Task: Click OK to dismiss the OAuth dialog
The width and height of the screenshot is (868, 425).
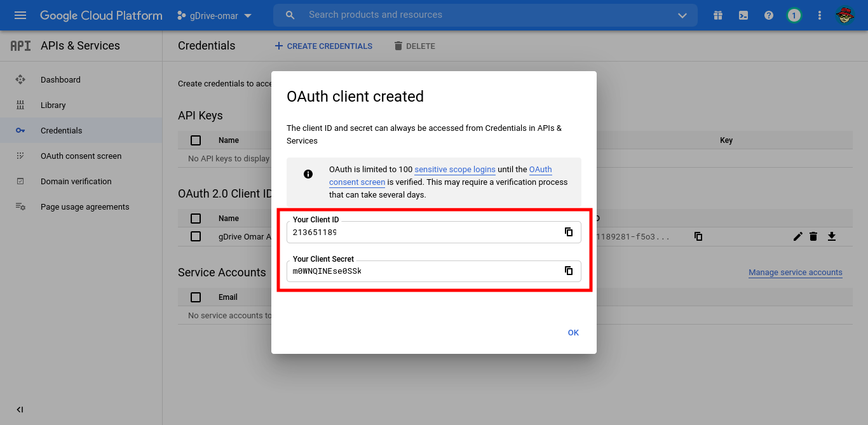Action: point(573,332)
